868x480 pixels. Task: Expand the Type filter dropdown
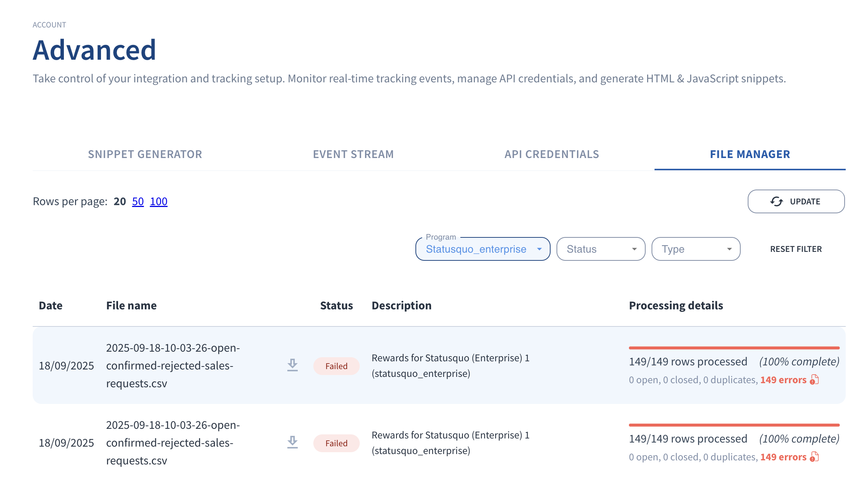696,249
